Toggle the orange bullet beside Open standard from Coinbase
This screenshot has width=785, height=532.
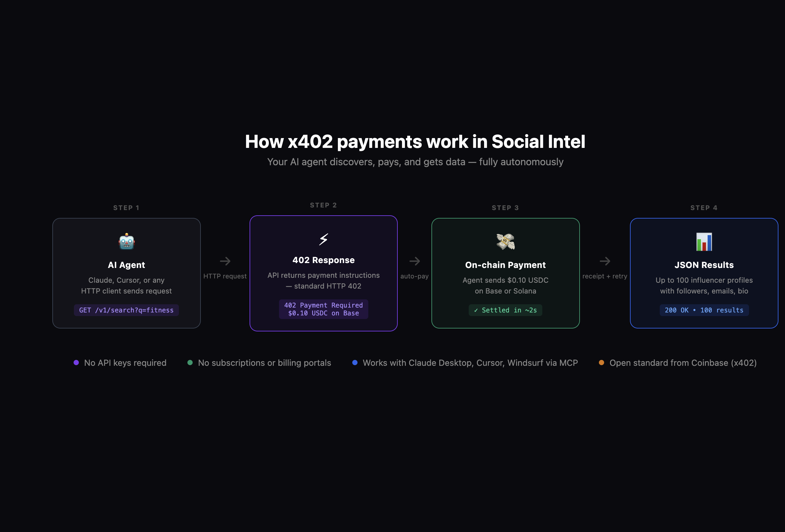tap(602, 363)
